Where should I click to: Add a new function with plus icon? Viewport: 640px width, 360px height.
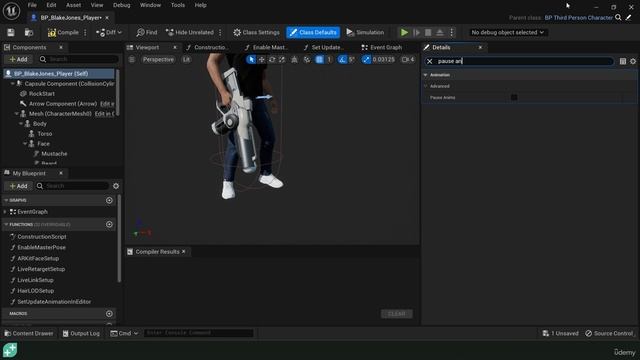point(109,224)
